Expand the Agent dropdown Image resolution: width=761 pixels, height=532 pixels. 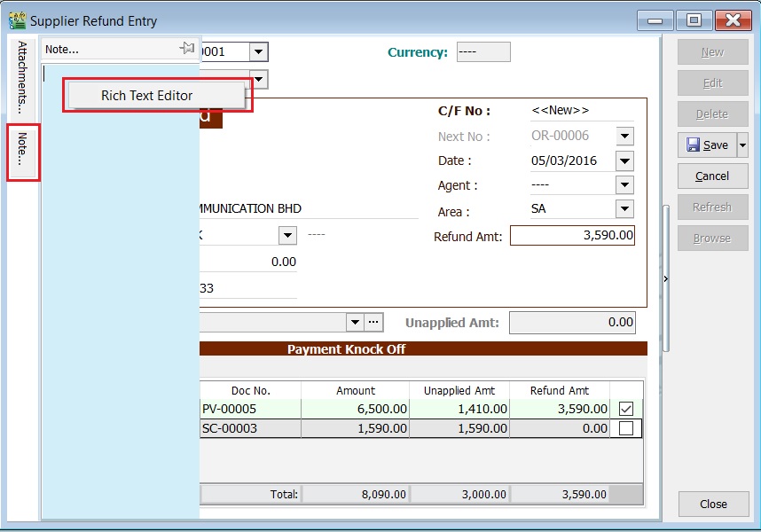pos(624,185)
